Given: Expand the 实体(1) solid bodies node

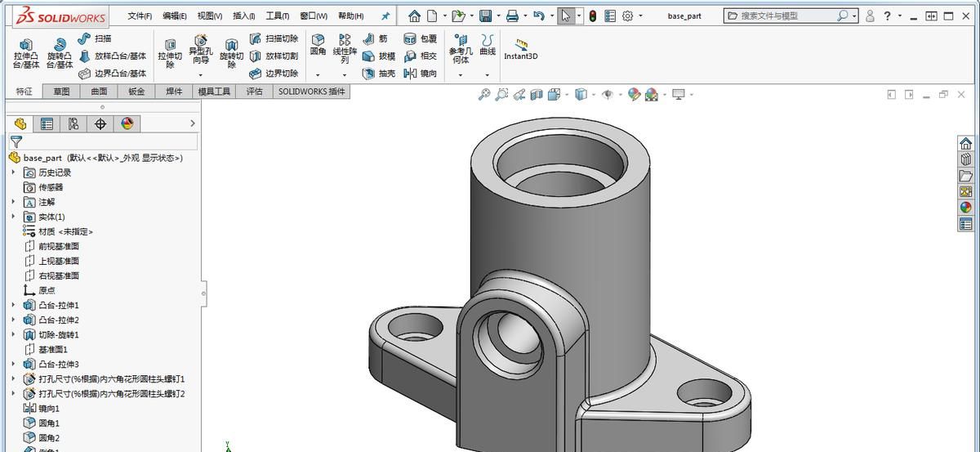Looking at the screenshot, I should pyautogui.click(x=13, y=217).
